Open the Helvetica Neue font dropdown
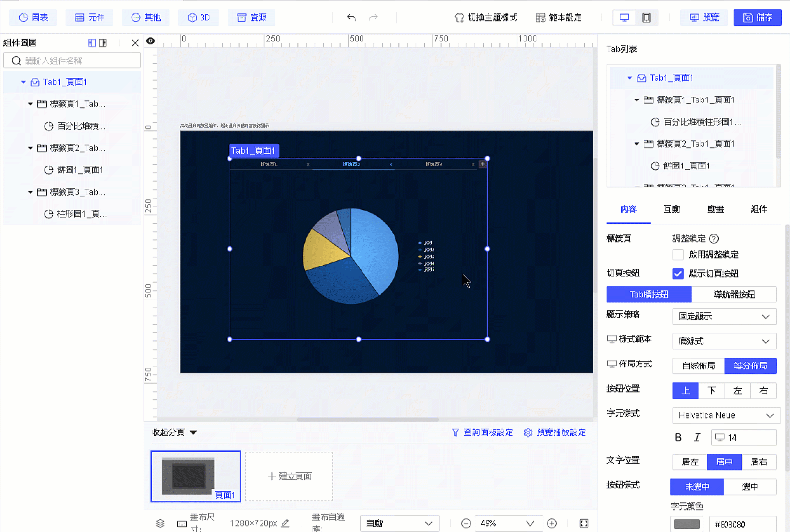The height and width of the screenshot is (532, 790). click(726, 415)
